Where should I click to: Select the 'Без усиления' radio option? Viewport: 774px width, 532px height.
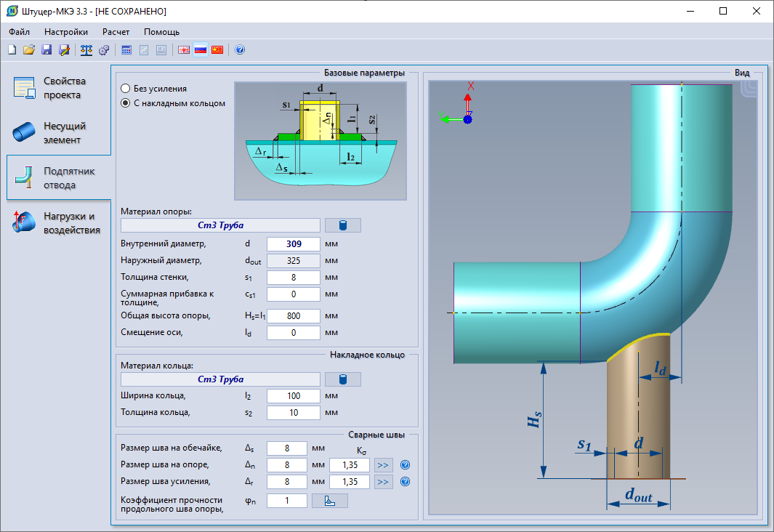(126, 88)
